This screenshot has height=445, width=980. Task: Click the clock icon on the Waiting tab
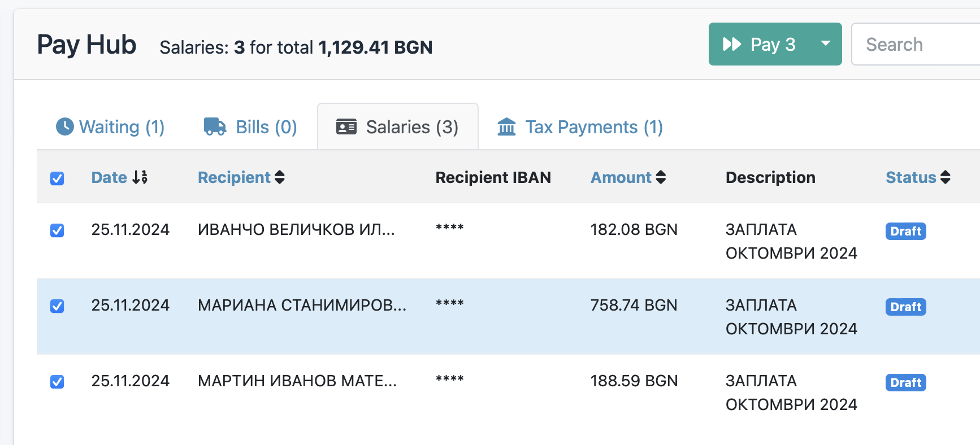[65, 126]
